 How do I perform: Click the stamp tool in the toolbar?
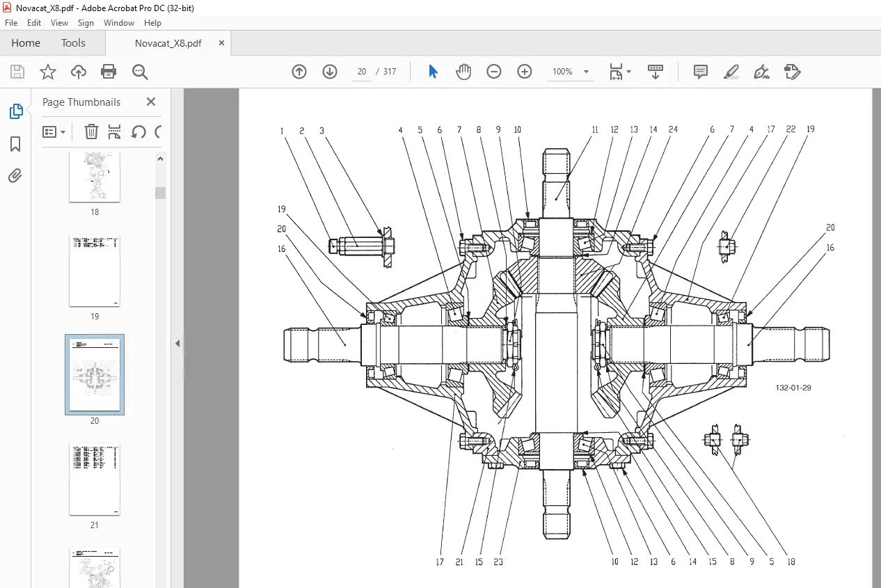(x=792, y=72)
